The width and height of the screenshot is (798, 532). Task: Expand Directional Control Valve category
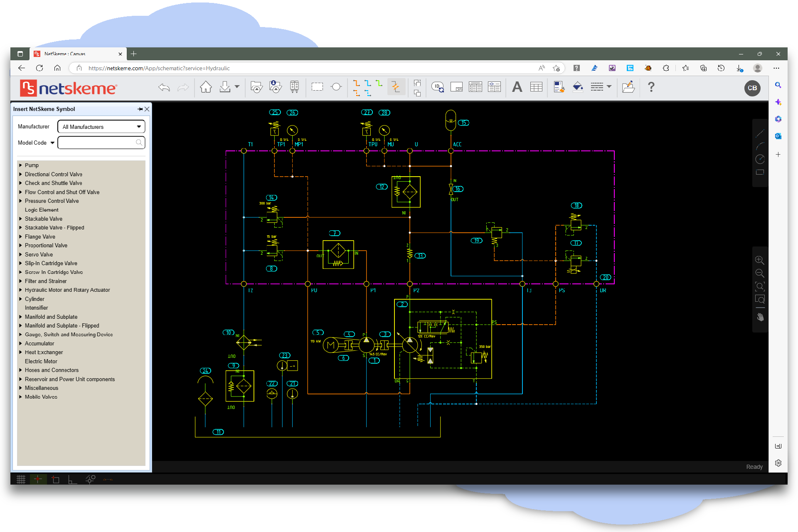tap(20, 174)
